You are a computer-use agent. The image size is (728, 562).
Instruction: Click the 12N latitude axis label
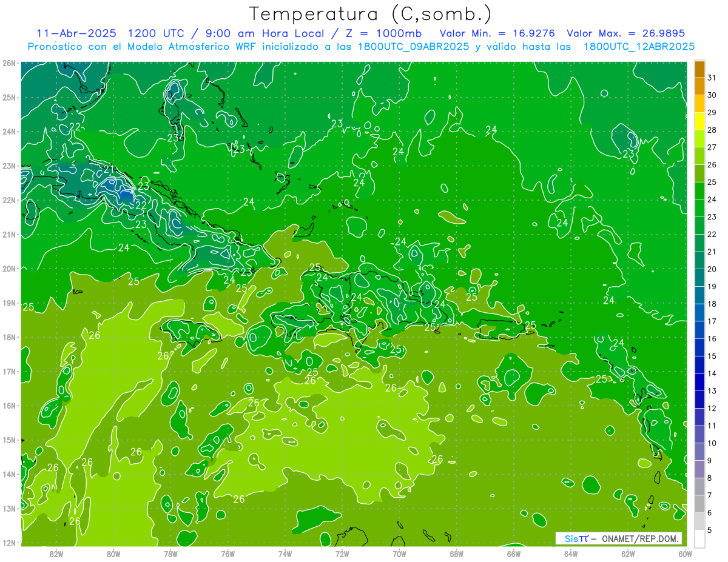pos(8,543)
